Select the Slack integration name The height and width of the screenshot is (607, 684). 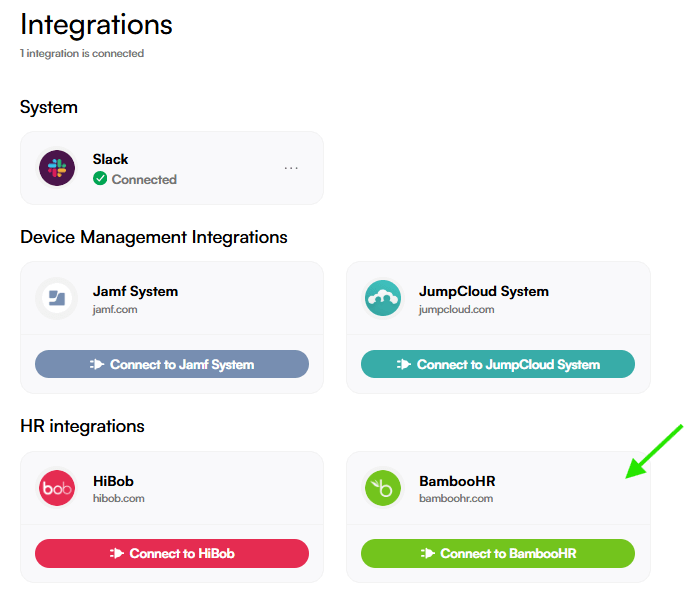click(x=110, y=159)
